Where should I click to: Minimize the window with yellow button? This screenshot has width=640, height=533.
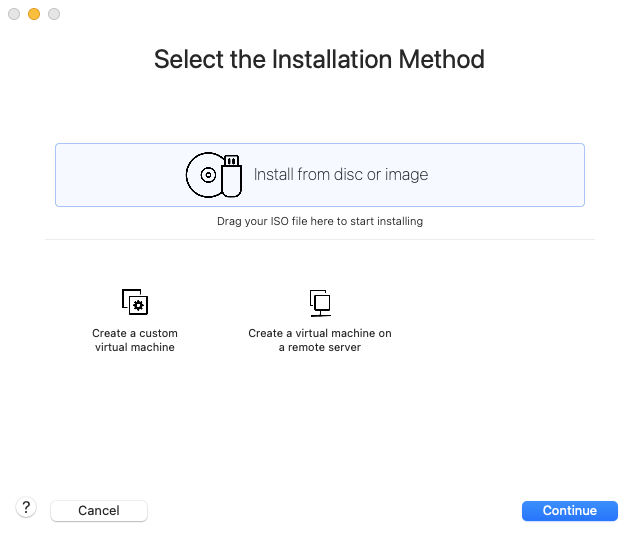click(x=34, y=14)
